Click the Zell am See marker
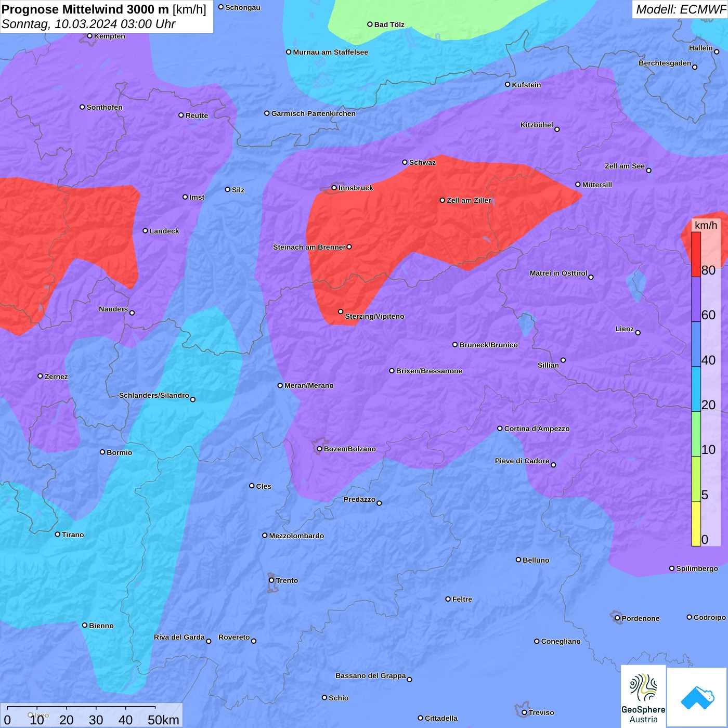This screenshot has height=728, width=728. (648, 171)
